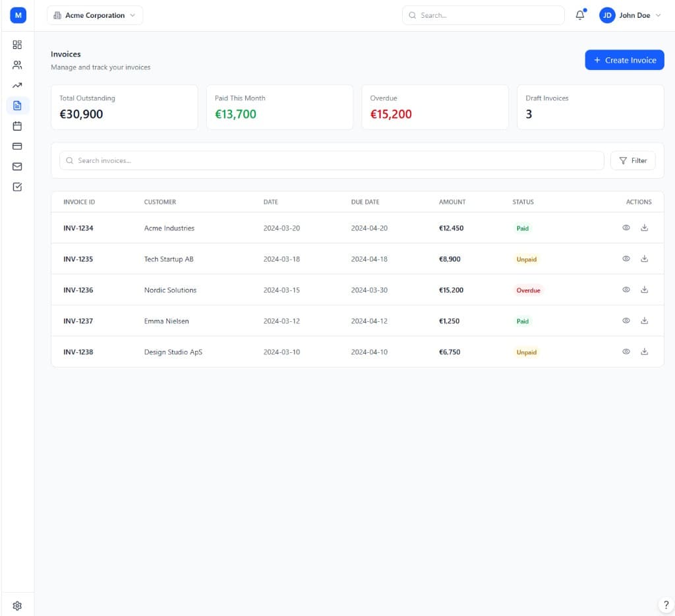Click customer Nordic Solutions

[x=170, y=290]
